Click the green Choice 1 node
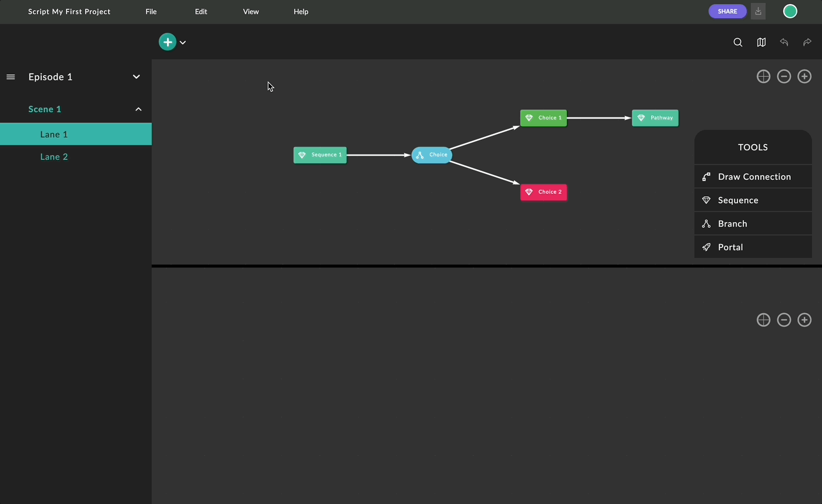The height and width of the screenshot is (504, 822). tap(543, 118)
